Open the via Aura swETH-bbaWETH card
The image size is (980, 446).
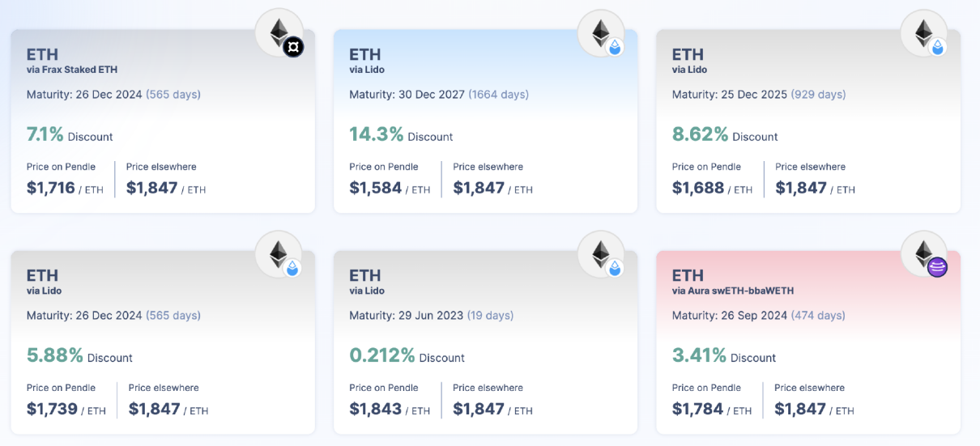click(807, 342)
